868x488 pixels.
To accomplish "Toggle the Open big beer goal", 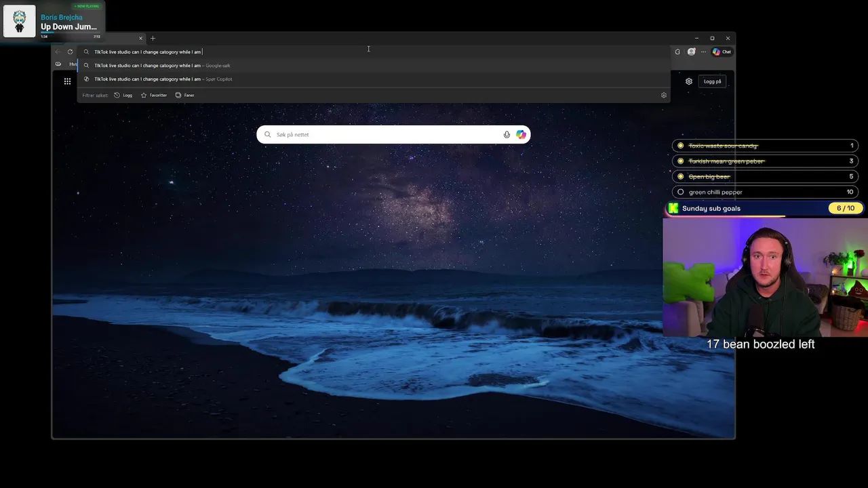I will pyautogui.click(x=681, y=176).
